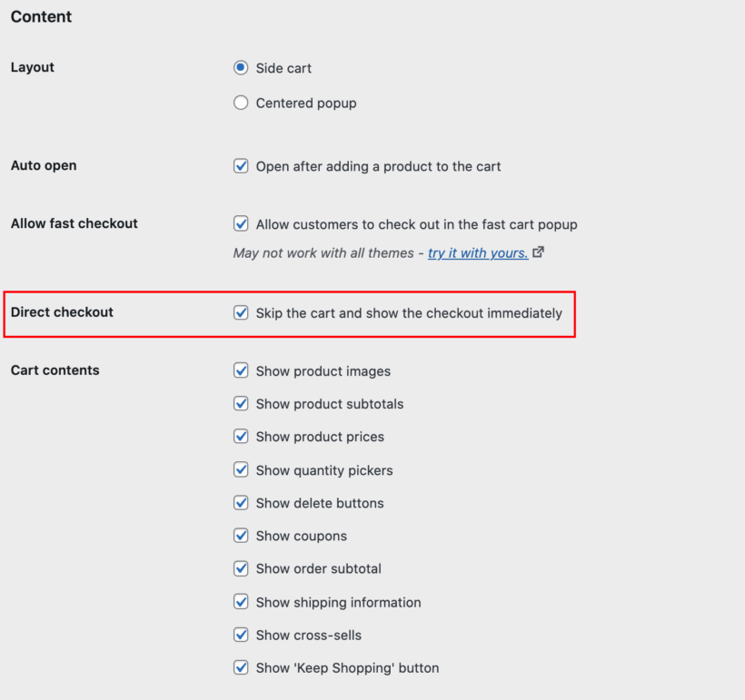The image size is (745, 700).
Task: Click the "Direct checkout" setting label
Action: (x=62, y=312)
